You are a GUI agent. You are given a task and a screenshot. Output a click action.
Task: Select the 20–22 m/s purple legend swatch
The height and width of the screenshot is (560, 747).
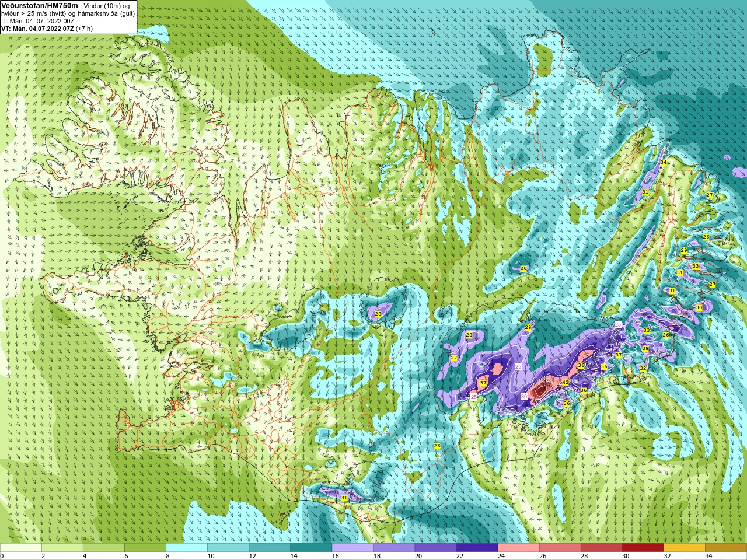tap(435, 548)
